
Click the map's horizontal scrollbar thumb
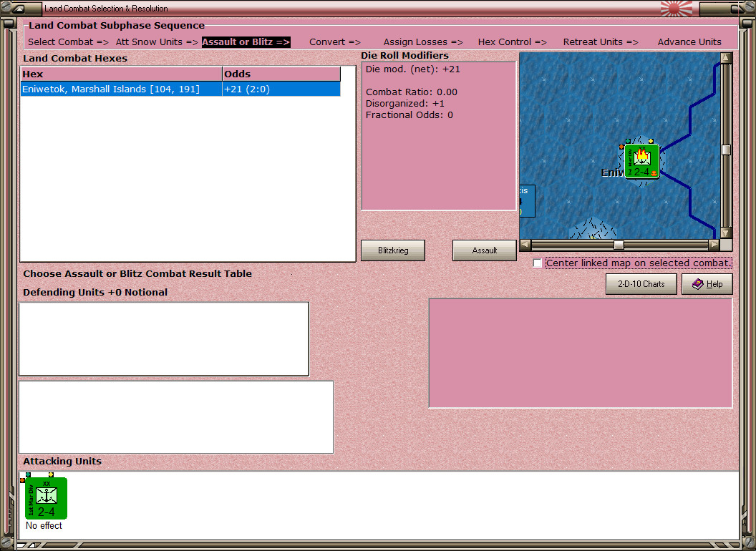point(619,245)
